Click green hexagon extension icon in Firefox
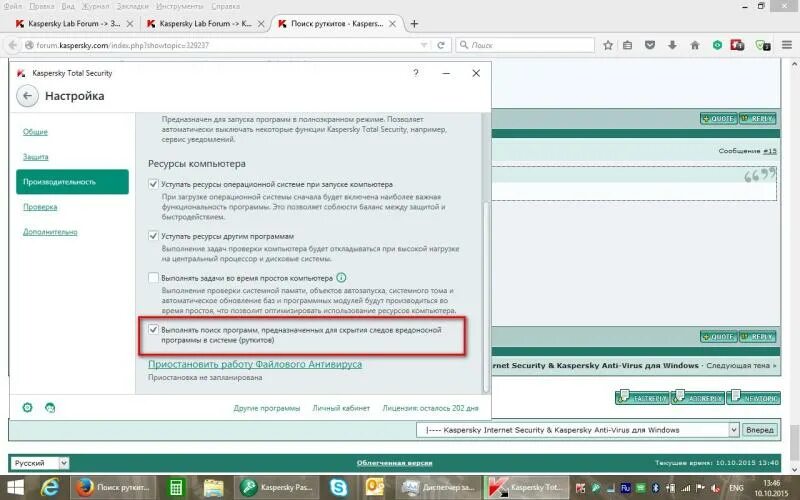Screen dimensions: 800x500 717,45
